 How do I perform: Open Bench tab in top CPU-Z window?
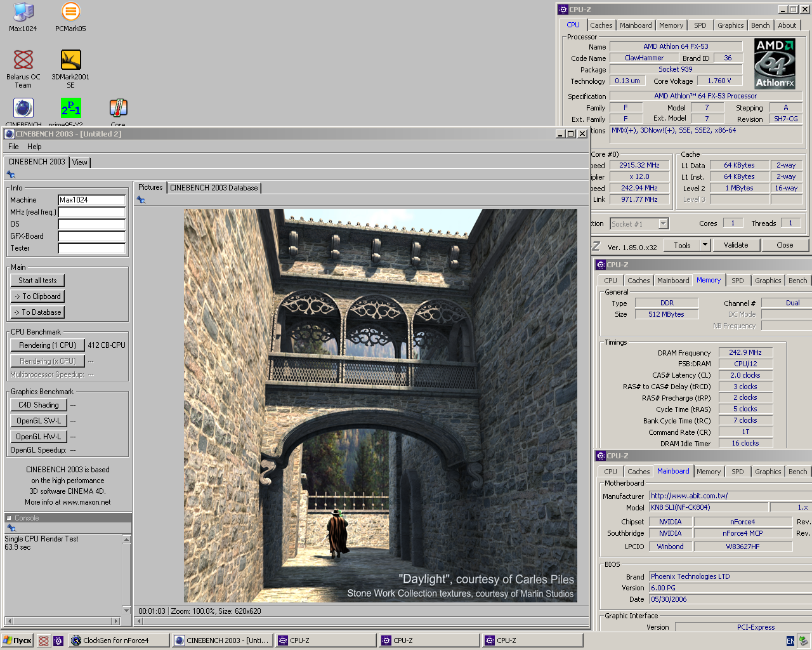coord(761,25)
